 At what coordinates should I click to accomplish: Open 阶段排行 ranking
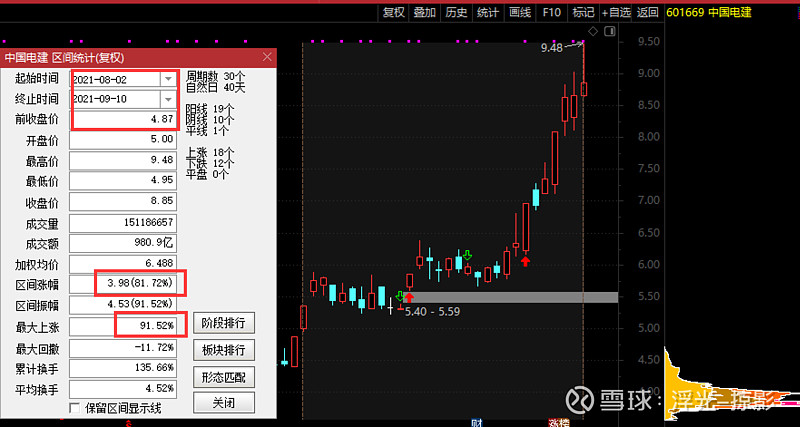223,323
